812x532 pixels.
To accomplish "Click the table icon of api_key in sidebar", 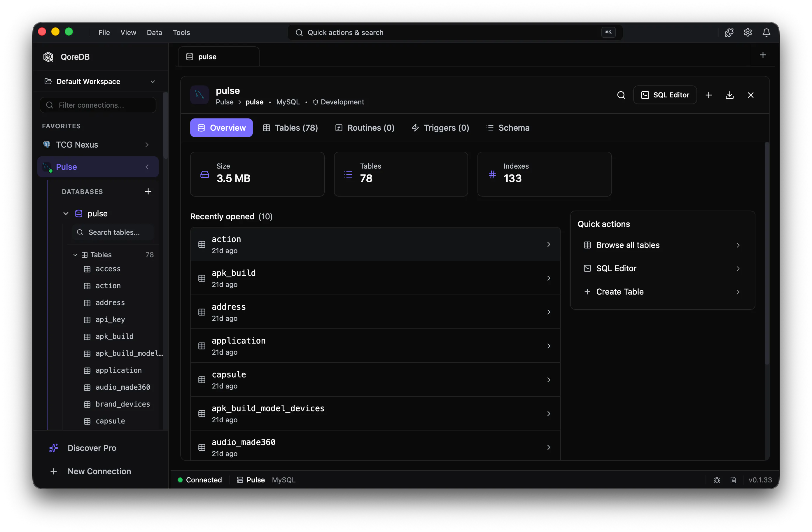I will point(87,320).
